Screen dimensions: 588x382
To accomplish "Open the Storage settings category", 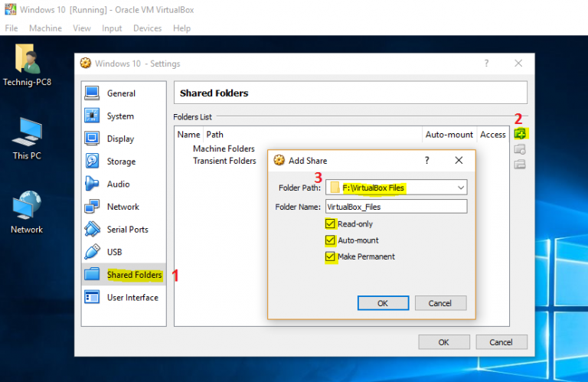I will point(121,162).
